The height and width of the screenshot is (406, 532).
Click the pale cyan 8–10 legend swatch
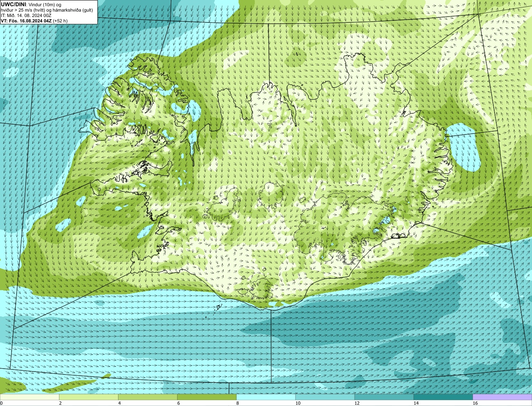tap(266, 397)
